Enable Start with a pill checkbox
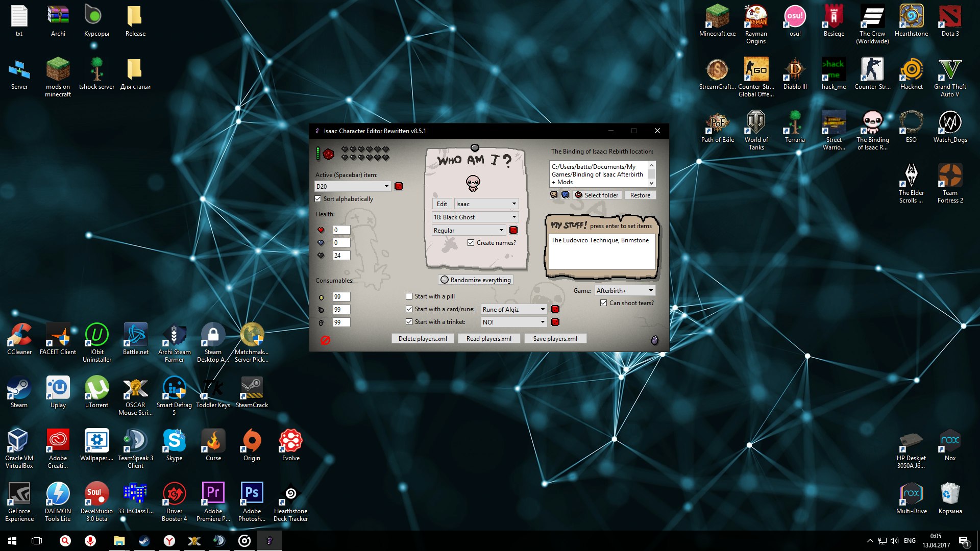Viewport: 980px width, 551px height. [x=408, y=296]
